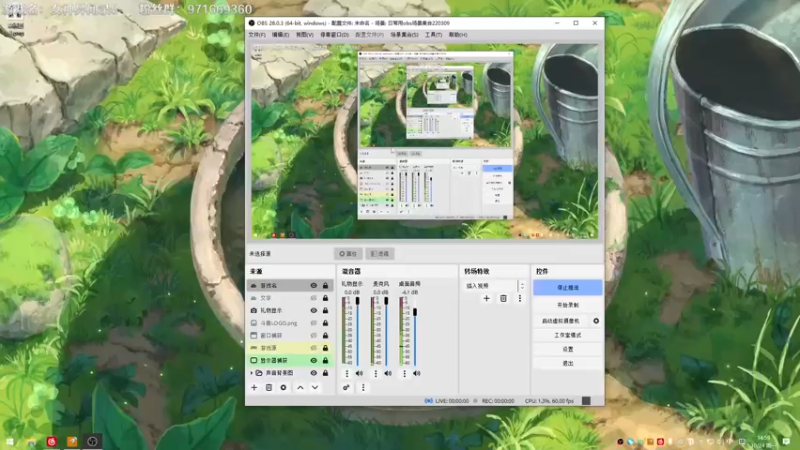The image size is (800, 450).
Task: Move selected source up with arrow
Action: [300, 388]
